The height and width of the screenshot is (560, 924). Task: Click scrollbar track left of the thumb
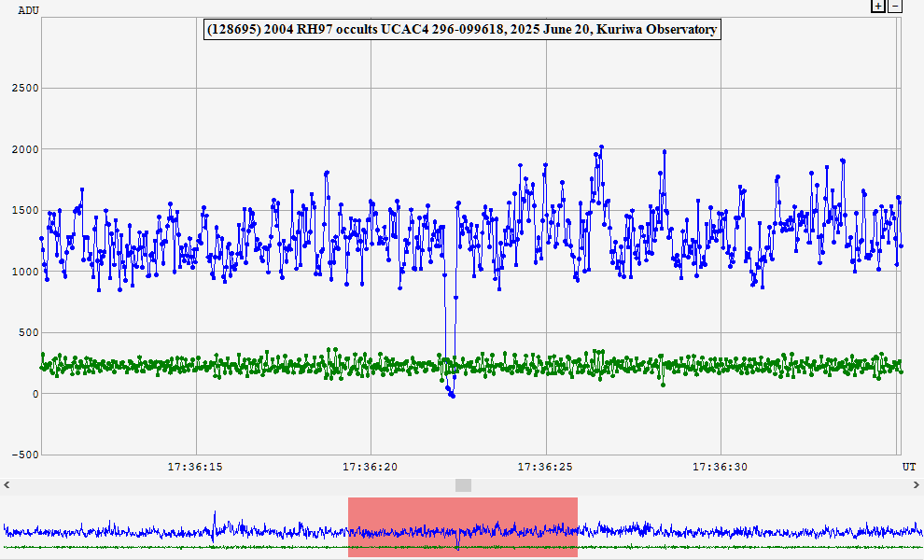(x=233, y=484)
